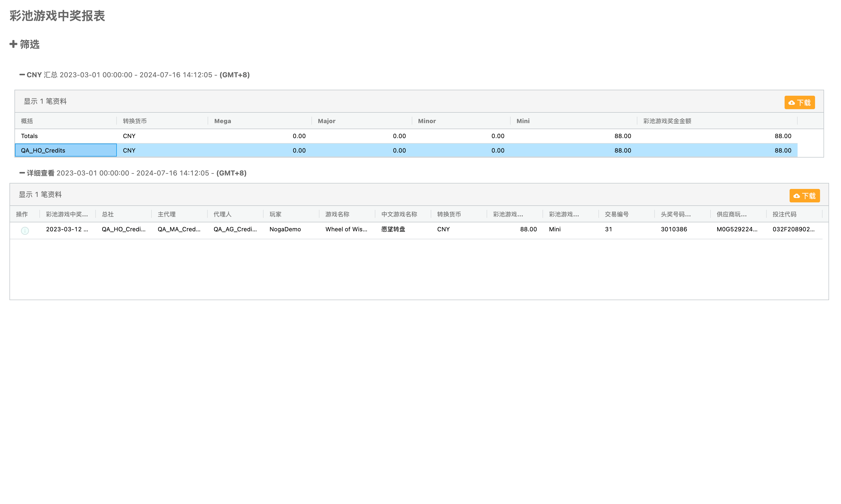Click the Wheel of Wis... game cell

[x=346, y=229]
